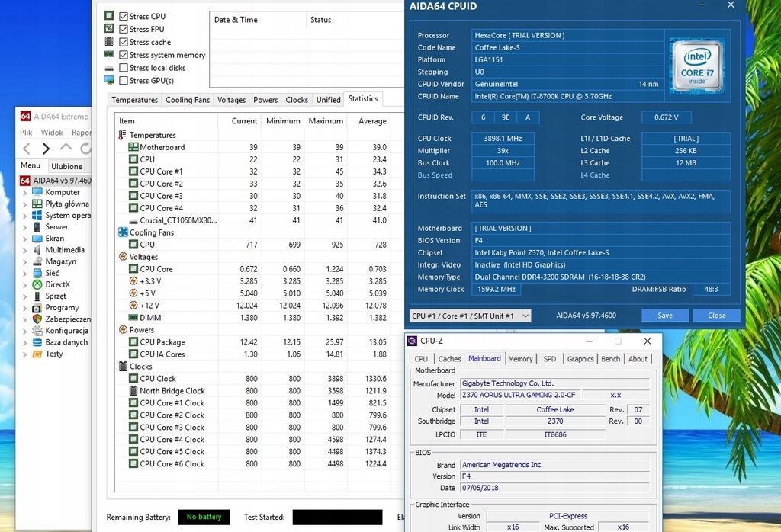This screenshot has width=781, height=532.
Task: Open the Widok menu in AIDA64 Extreme
Action: (53, 133)
